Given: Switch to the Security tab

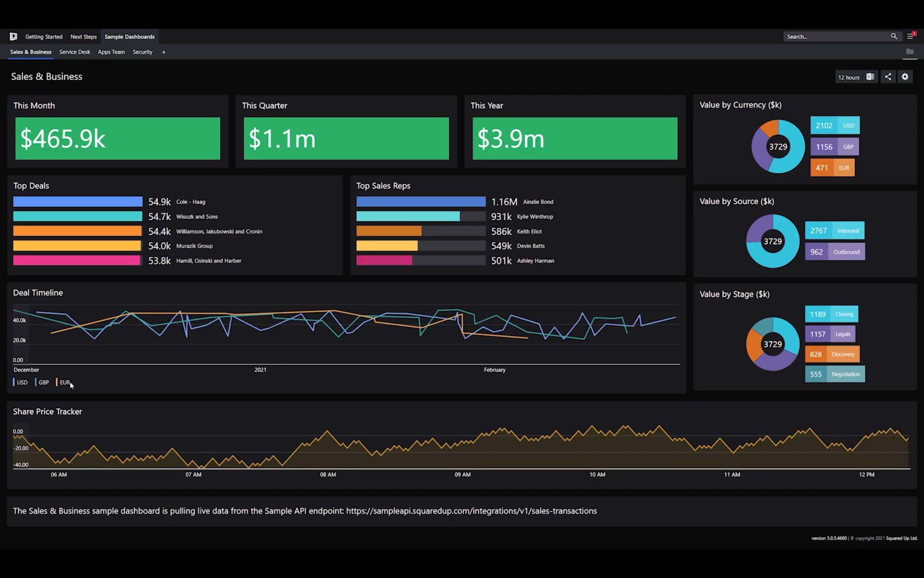Looking at the screenshot, I should click(143, 52).
